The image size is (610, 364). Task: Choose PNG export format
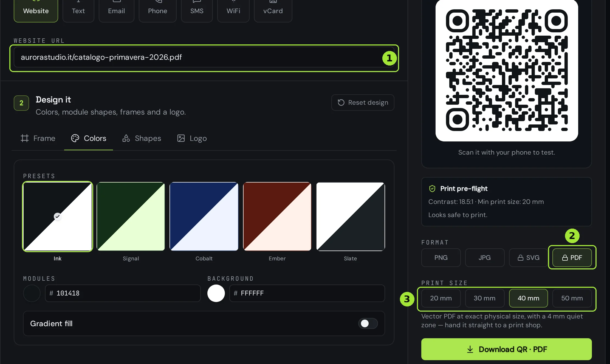pos(441,258)
